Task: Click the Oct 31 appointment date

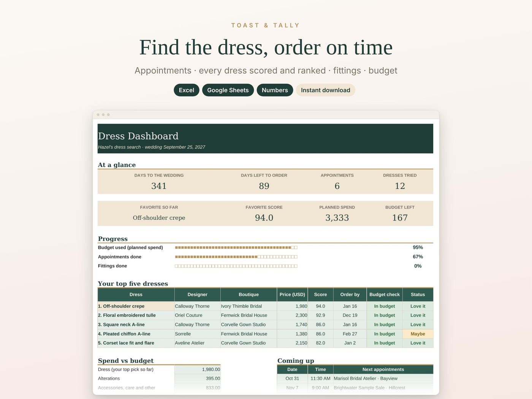Action: click(x=292, y=378)
